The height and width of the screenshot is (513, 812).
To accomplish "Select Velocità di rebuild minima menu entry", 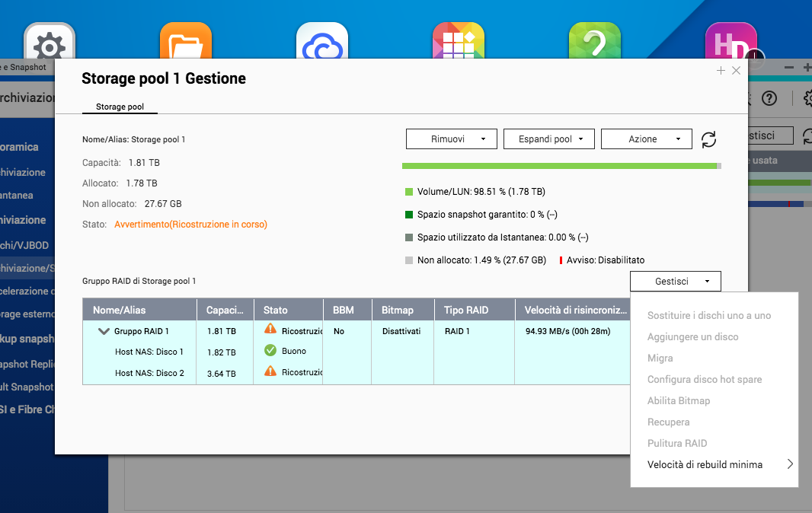I will point(705,464).
